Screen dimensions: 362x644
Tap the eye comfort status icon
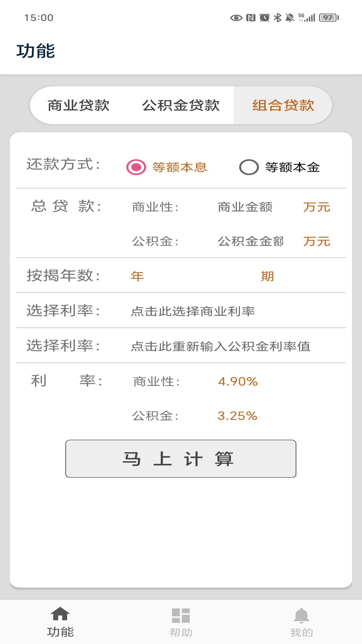click(x=236, y=18)
